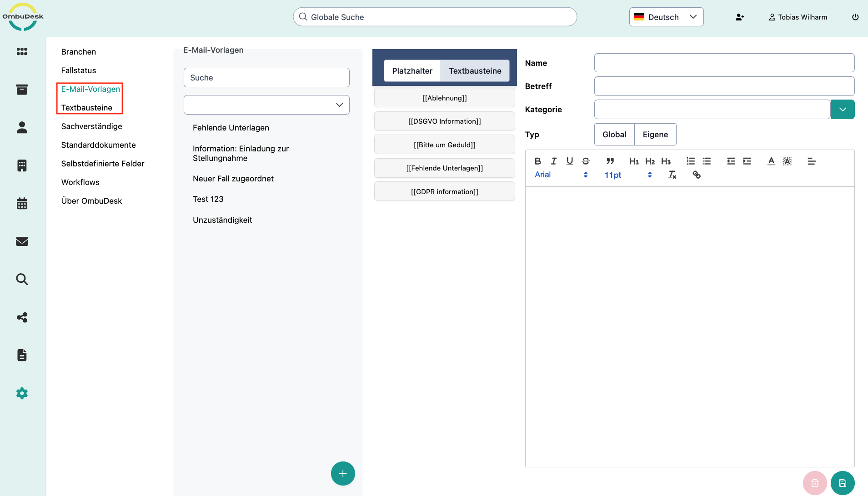
Task: Switch to the Textbausteine tab
Action: pos(475,70)
